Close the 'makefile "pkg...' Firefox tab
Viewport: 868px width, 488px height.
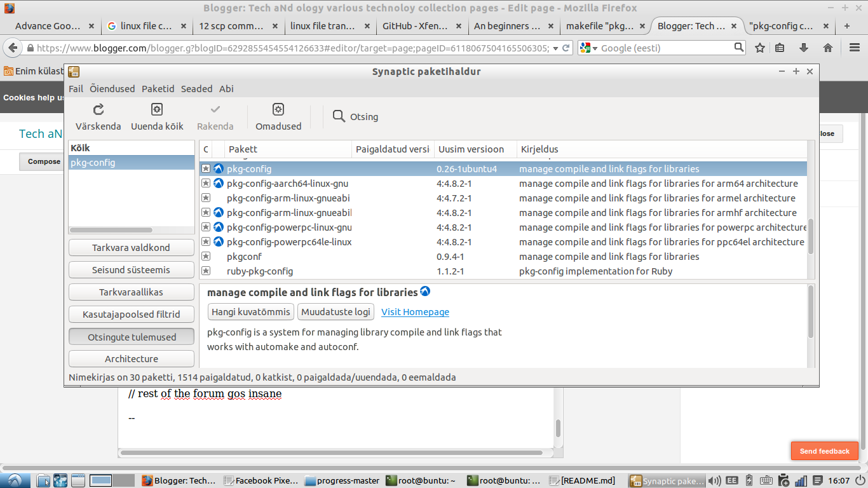(x=643, y=26)
